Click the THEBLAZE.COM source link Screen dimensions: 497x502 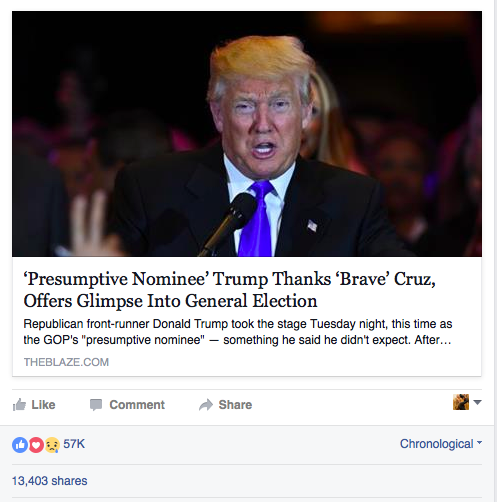(66, 362)
